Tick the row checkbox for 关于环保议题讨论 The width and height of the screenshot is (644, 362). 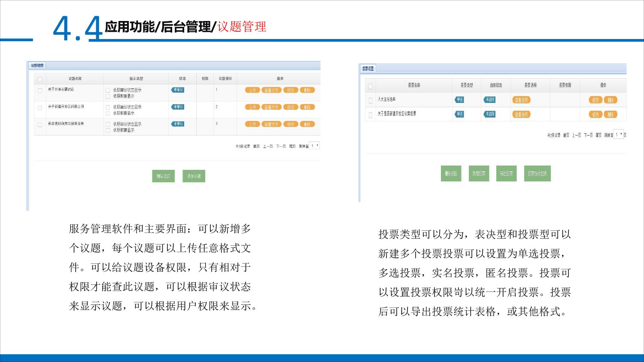40,90
